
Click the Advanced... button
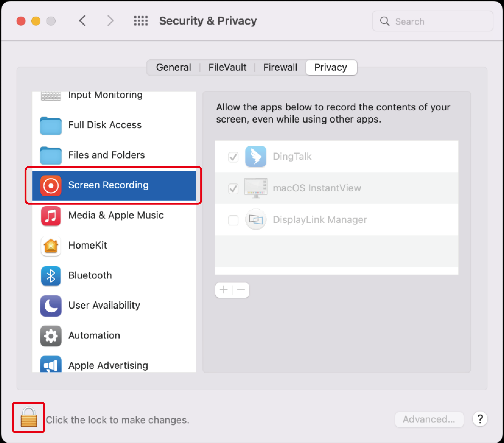point(429,419)
